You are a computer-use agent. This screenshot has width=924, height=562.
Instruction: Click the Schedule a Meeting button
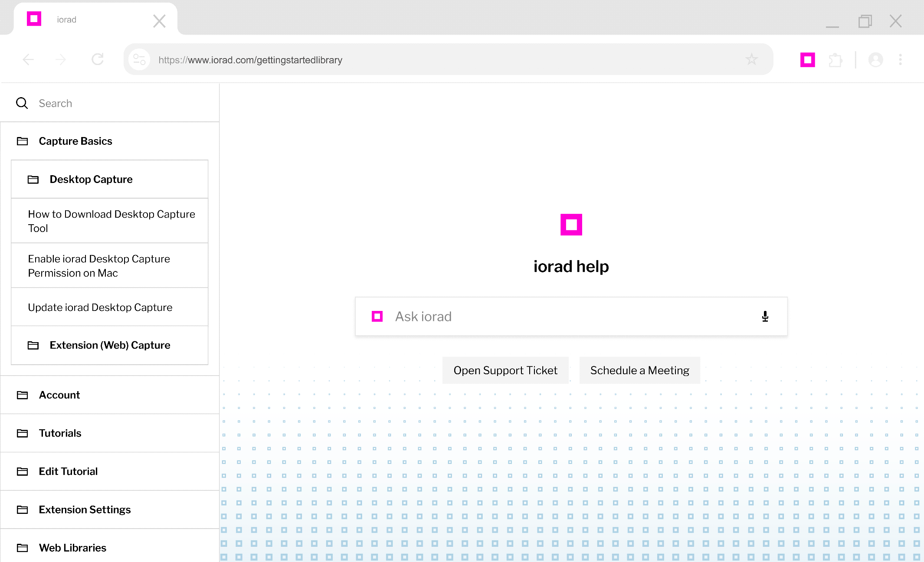tap(639, 370)
